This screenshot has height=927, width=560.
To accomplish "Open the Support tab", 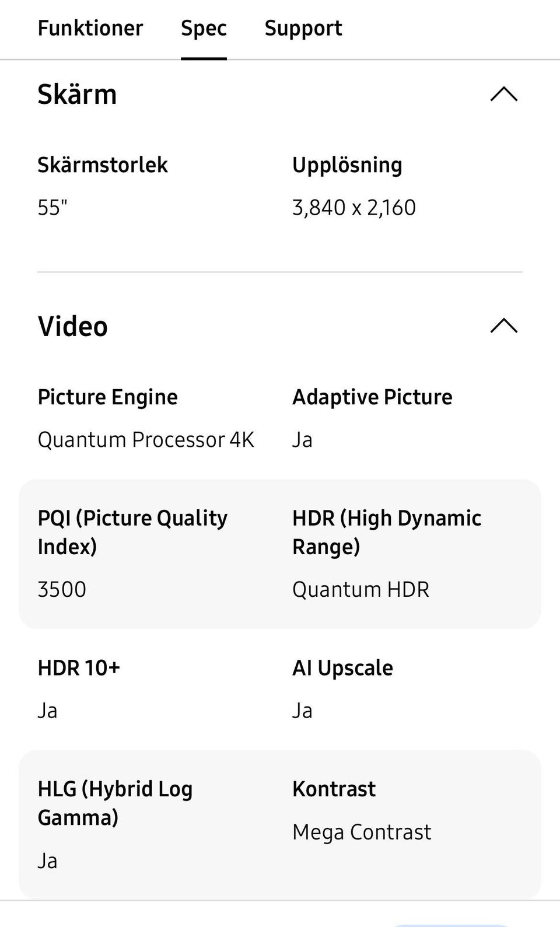I will [303, 28].
